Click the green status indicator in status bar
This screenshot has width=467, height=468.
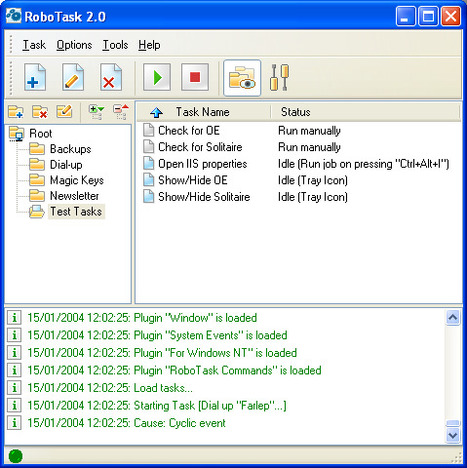click(15, 456)
